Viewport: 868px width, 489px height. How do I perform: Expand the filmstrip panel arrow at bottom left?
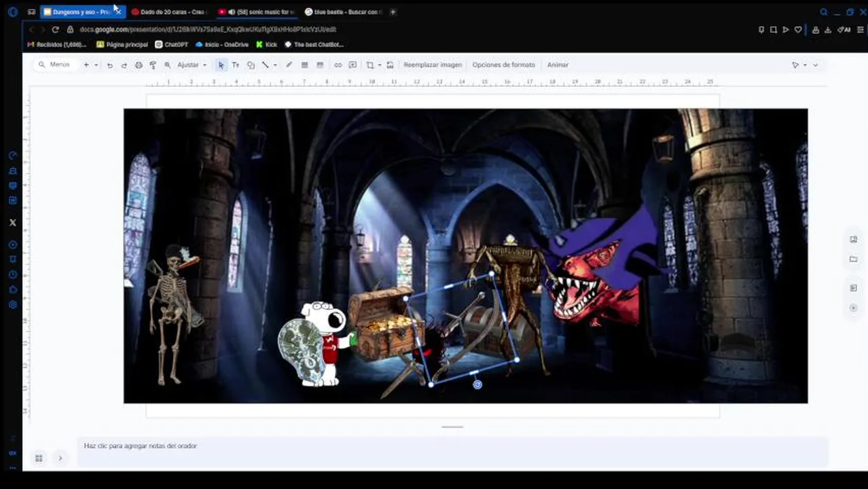pyautogui.click(x=60, y=458)
